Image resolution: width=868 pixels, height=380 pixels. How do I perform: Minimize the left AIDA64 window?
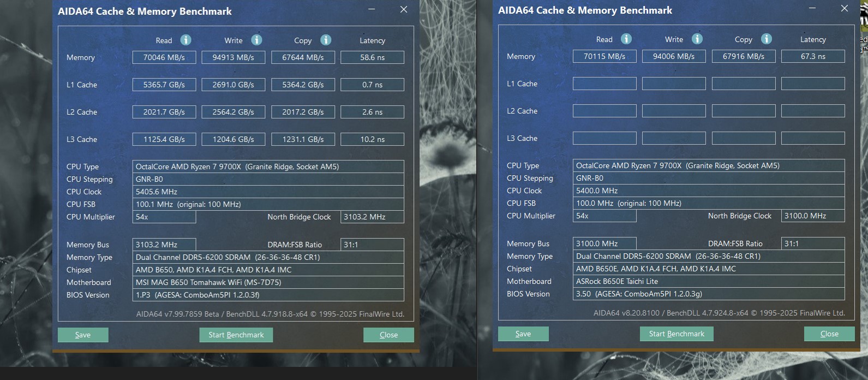372,9
